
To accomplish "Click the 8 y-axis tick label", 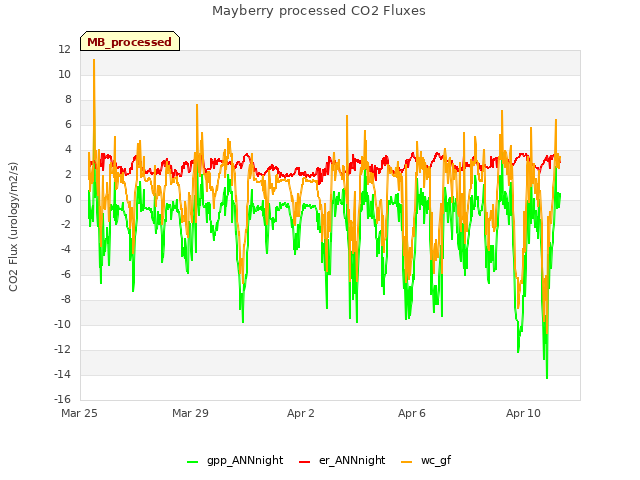I will point(68,99).
